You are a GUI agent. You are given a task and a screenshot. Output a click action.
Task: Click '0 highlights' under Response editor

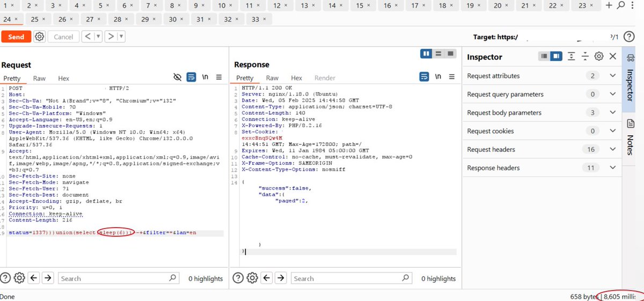pyautogui.click(x=438, y=278)
